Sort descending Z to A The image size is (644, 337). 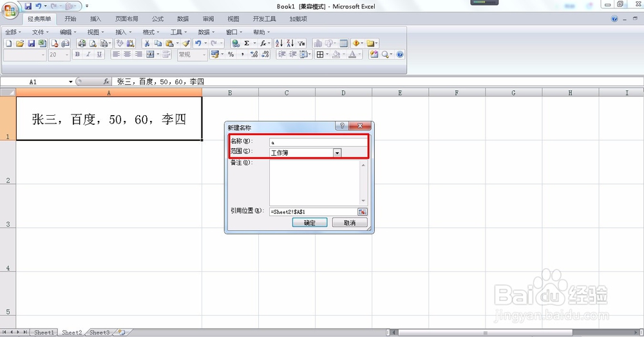[x=290, y=43]
